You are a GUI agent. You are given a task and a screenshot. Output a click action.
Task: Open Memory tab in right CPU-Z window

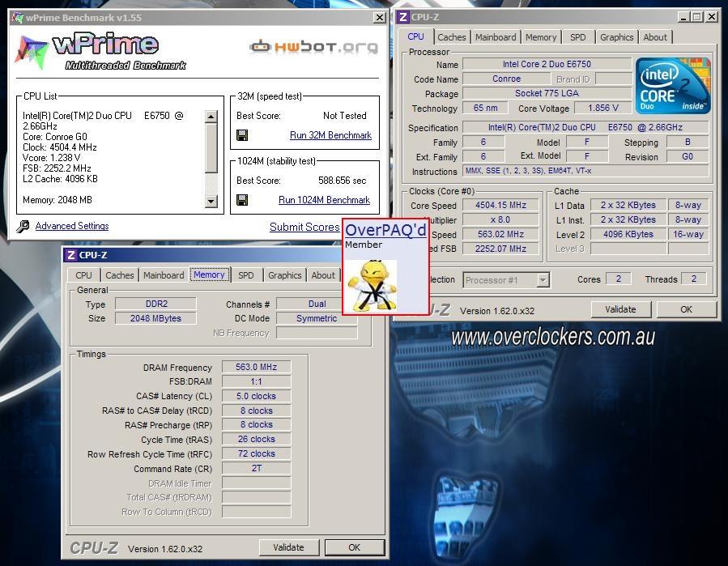coord(541,37)
